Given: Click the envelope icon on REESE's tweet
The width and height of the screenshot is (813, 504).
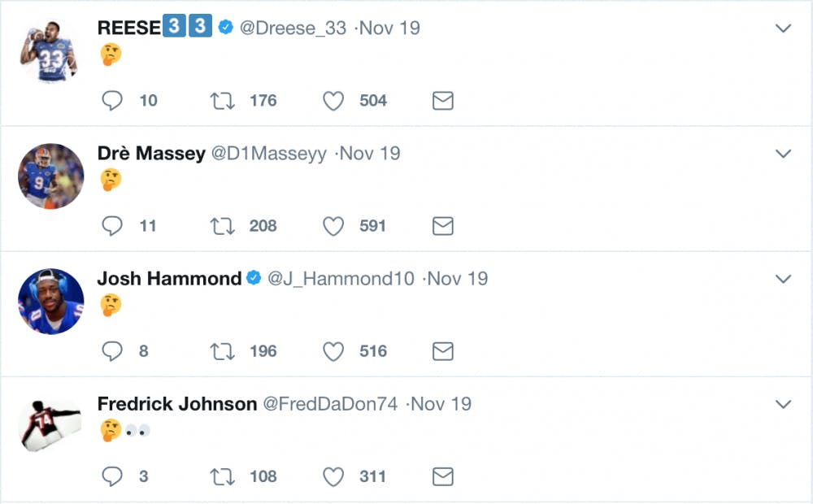Looking at the screenshot, I should [x=441, y=100].
